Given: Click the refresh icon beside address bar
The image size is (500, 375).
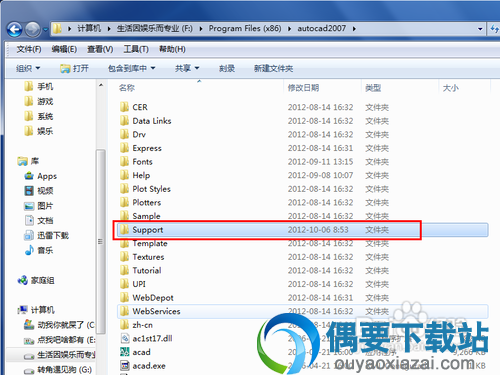Looking at the screenshot, I should pos(495,29).
